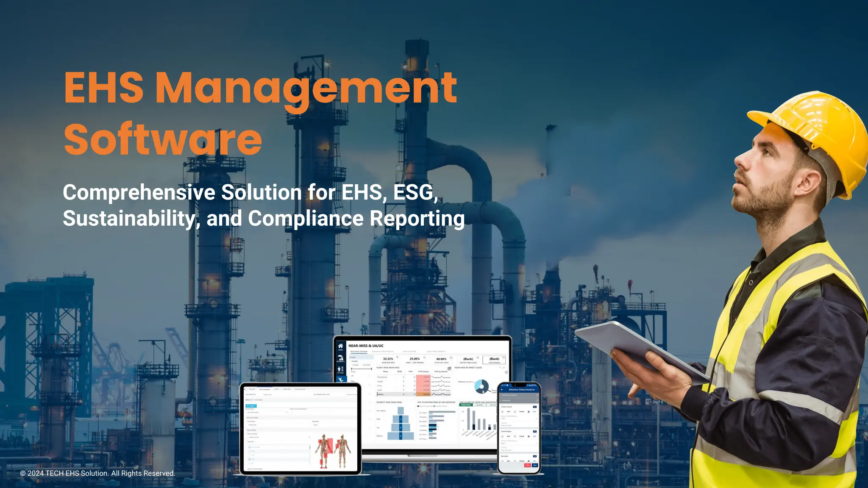Tap the red Close button on phone
The width and height of the screenshot is (868, 488).
pos(528,465)
